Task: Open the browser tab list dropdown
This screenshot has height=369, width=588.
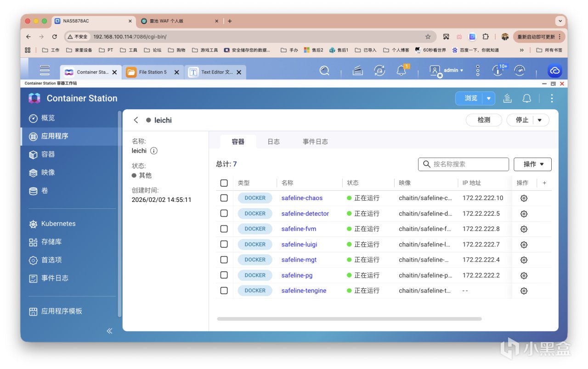Action: [560, 21]
